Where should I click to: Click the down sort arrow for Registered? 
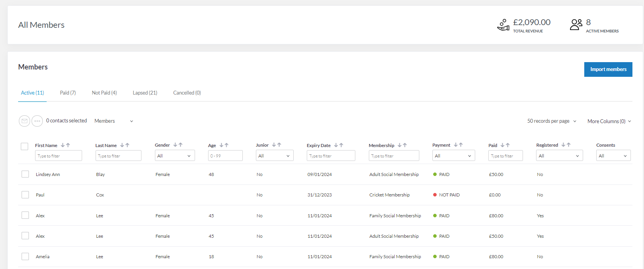[563, 145]
